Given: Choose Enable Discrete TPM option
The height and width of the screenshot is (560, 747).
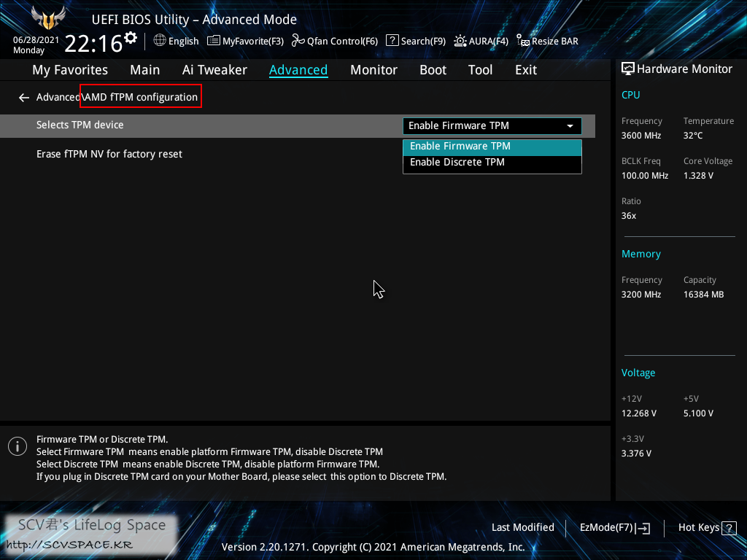Looking at the screenshot, I should (492, 163).
